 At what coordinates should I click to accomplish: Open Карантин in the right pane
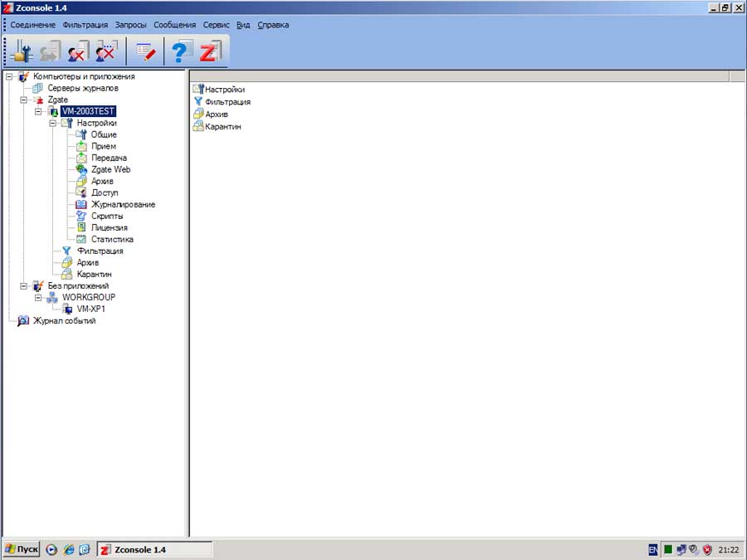point(223,127)
